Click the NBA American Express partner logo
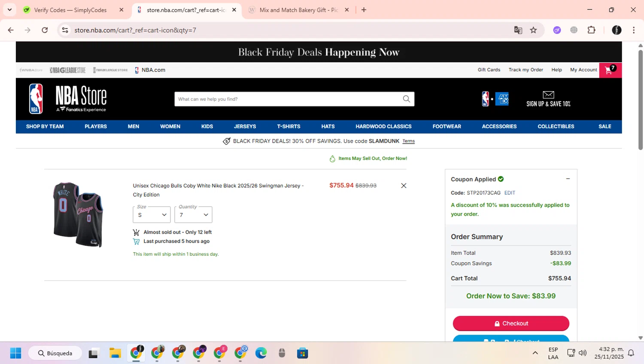 tap(495, 99)
